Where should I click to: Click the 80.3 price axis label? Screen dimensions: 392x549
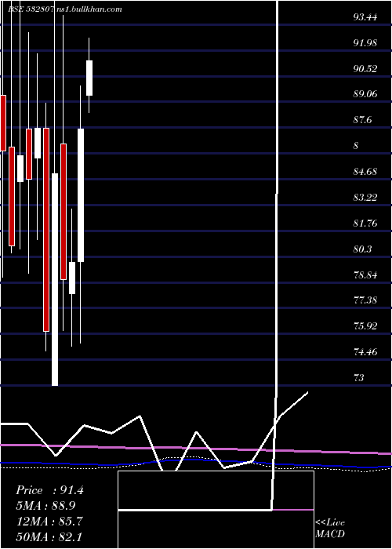(x=362, y=249)
